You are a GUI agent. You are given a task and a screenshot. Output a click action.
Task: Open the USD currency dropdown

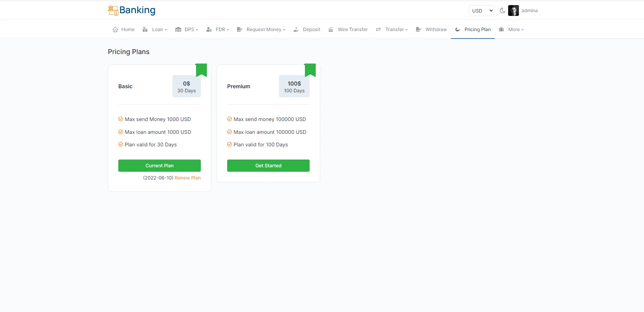[x=481, y=10]
